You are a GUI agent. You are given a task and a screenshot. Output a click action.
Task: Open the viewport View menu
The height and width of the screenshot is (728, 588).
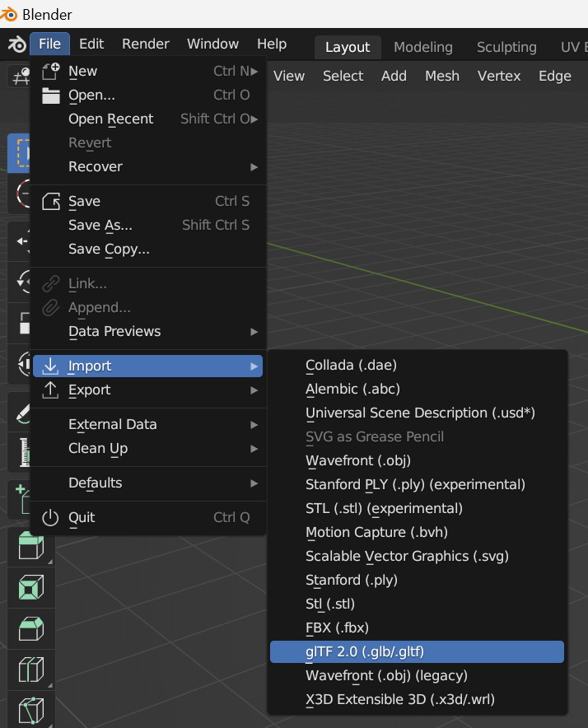coord(289,76)
